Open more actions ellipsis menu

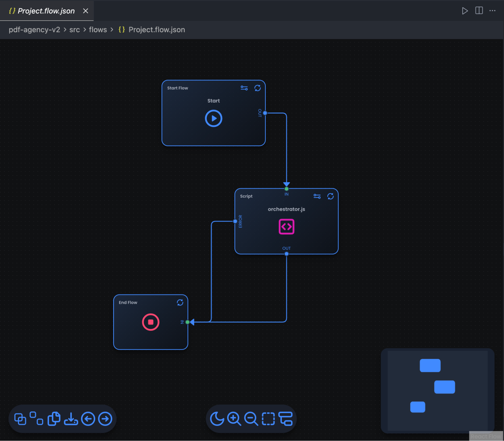click(492, 11)
